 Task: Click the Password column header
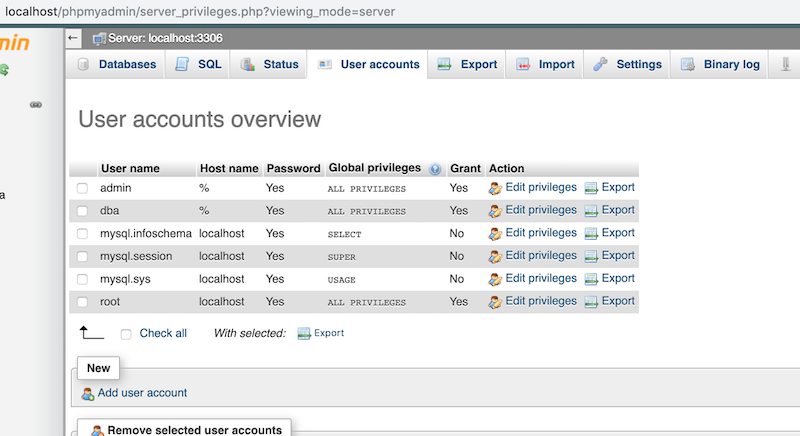coord(293,168)
